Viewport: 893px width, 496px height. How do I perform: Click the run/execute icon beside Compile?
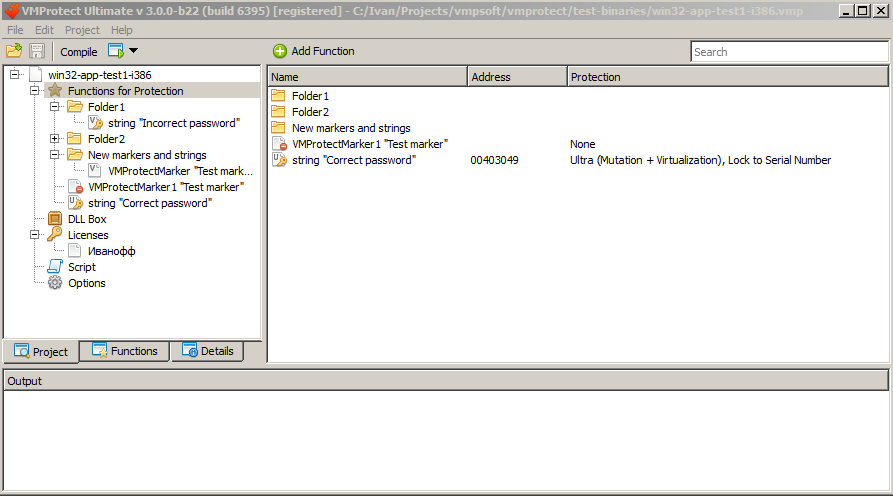[116, 51]
